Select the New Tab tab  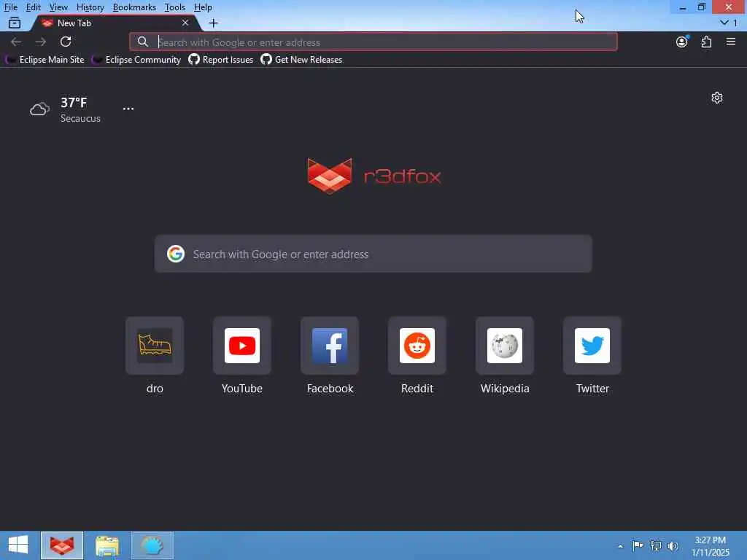point(115,23)
